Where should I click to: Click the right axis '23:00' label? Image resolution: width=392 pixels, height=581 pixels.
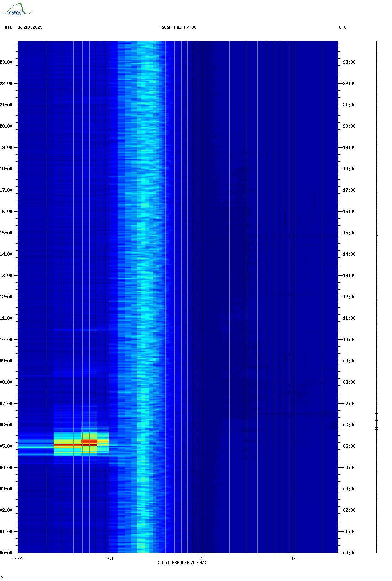(x=349, y=62)
